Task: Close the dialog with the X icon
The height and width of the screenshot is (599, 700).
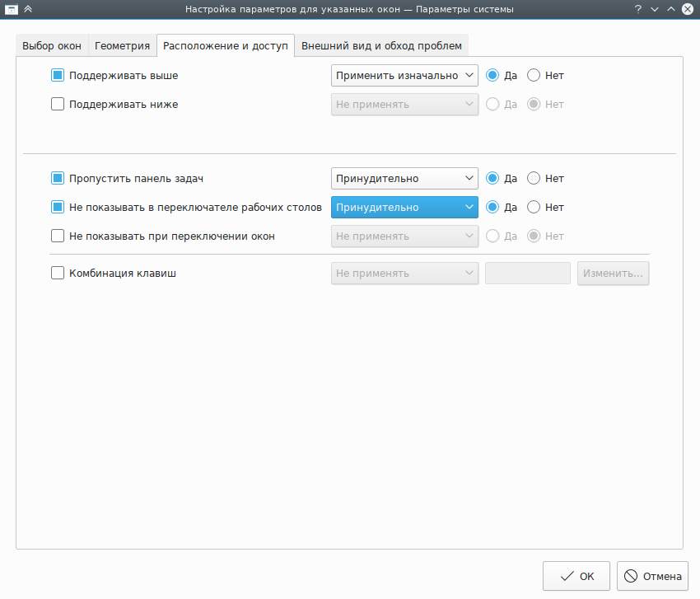Action: 688,9
